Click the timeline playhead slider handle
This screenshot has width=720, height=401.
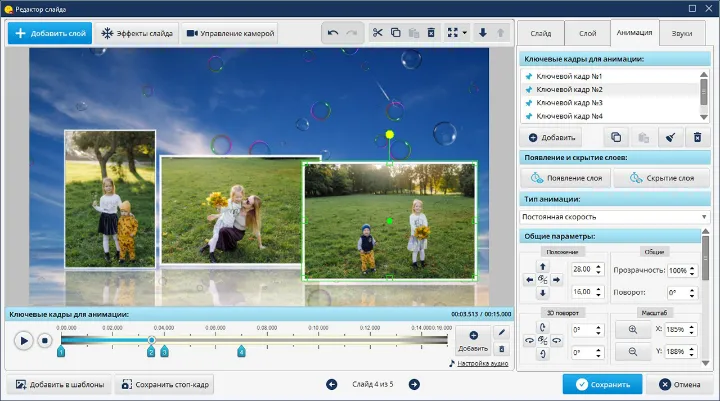151,340
